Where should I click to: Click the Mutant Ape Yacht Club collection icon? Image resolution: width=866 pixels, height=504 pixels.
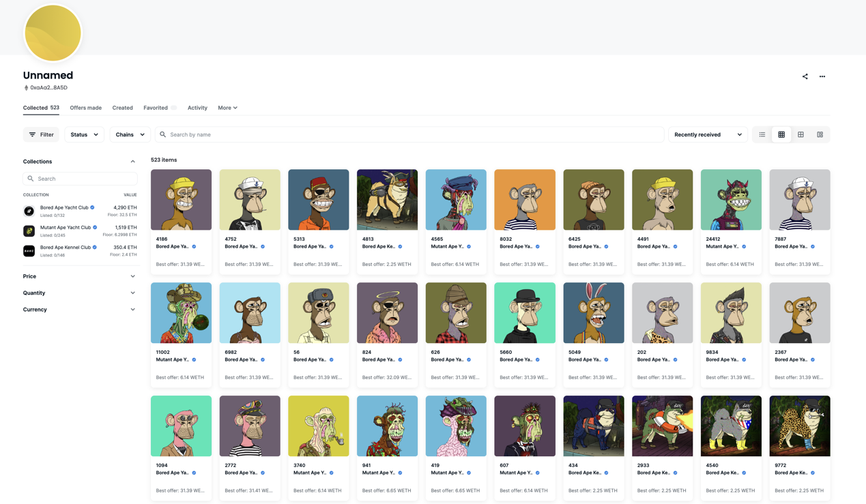point(29,231)
